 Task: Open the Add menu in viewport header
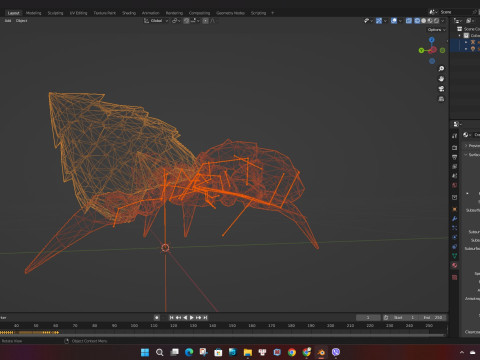point(8,21)
